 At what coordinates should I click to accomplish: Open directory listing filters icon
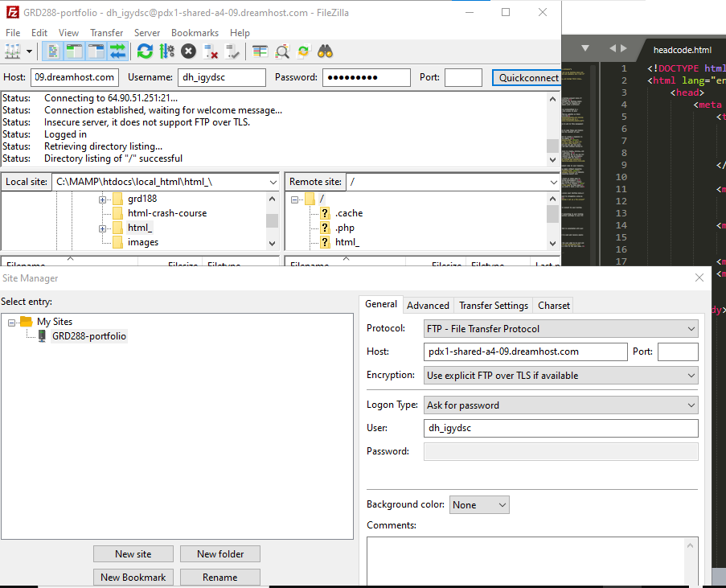click(x=260, y=51)
